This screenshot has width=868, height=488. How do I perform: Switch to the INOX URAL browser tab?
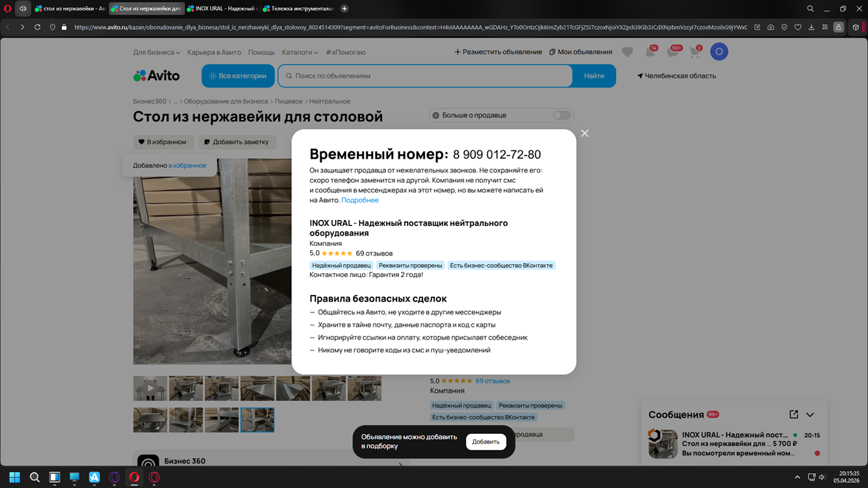(222, 8)
